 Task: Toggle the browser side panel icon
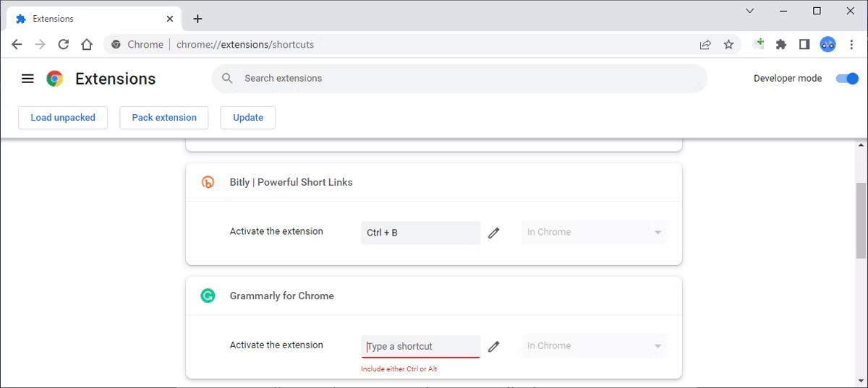point(804,44)
